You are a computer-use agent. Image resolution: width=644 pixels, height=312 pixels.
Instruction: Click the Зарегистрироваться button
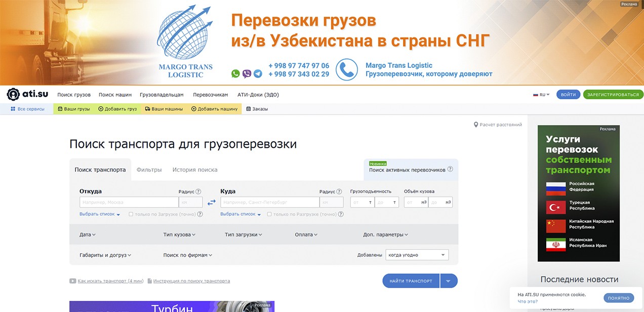pos(613,95)
